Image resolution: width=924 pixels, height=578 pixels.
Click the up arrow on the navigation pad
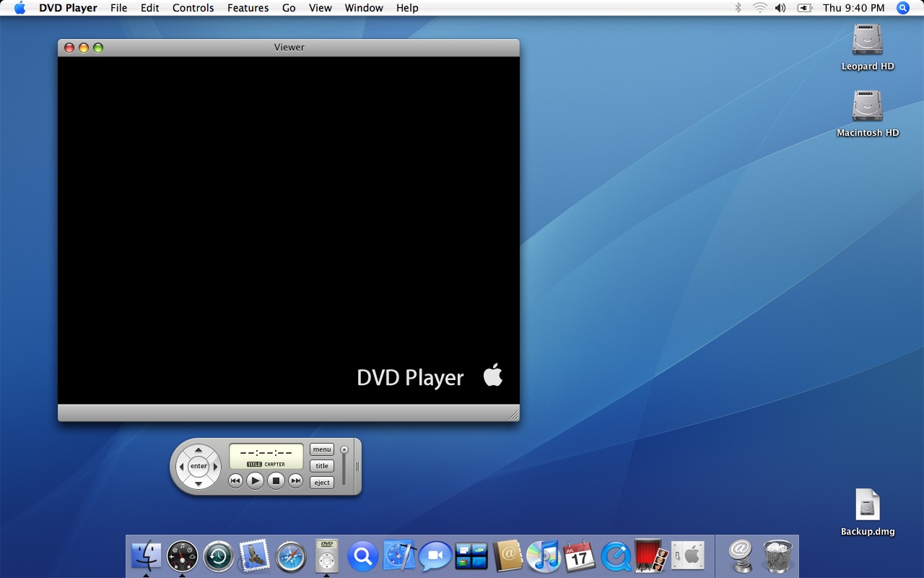(199, 450)
